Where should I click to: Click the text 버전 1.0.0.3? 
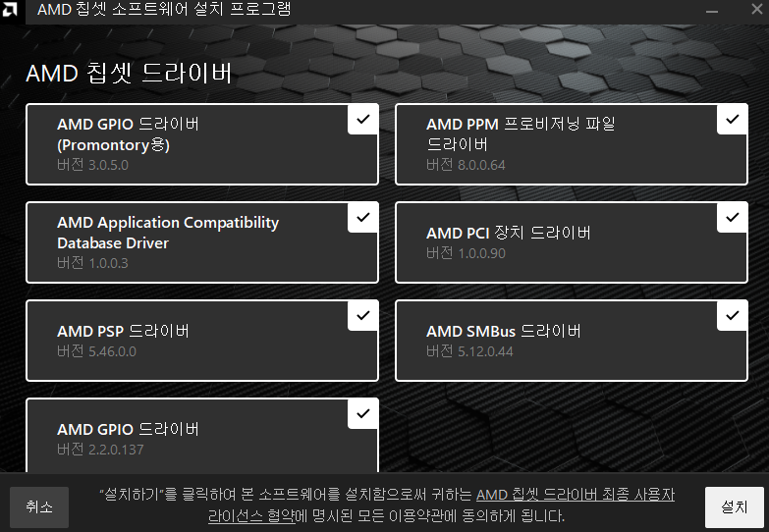(x=92, y=263)
